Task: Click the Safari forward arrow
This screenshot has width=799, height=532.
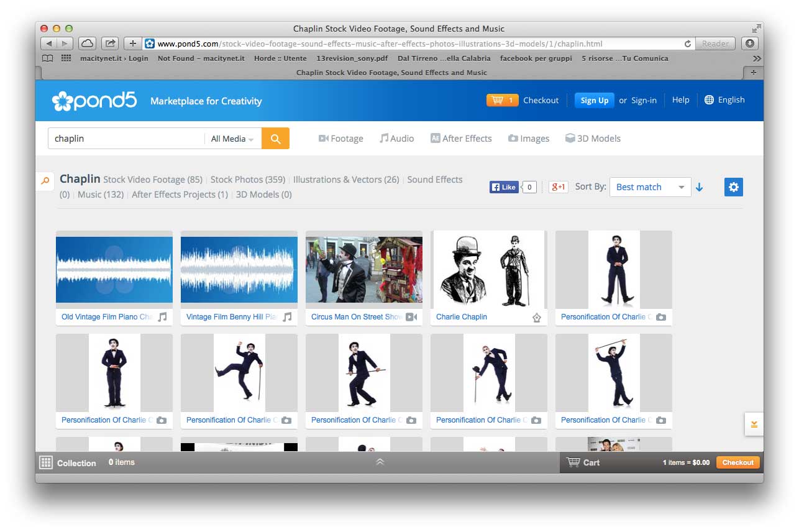Action: click(65, 44)
